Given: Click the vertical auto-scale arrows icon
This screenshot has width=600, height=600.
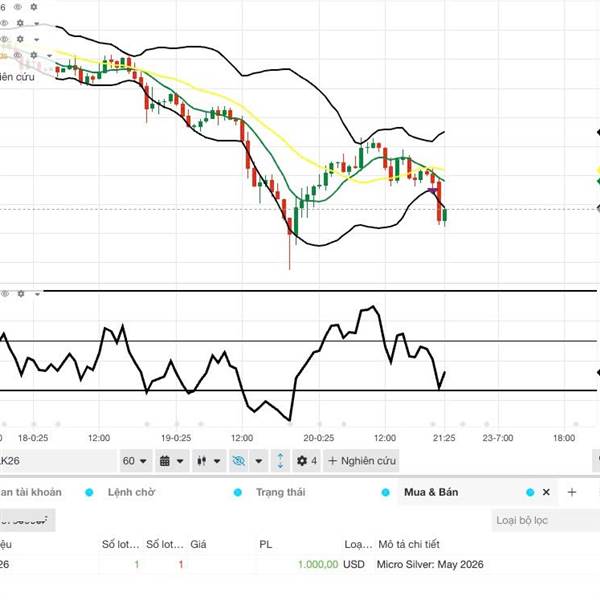Looking at the screenshot, I should pos(279,461).
